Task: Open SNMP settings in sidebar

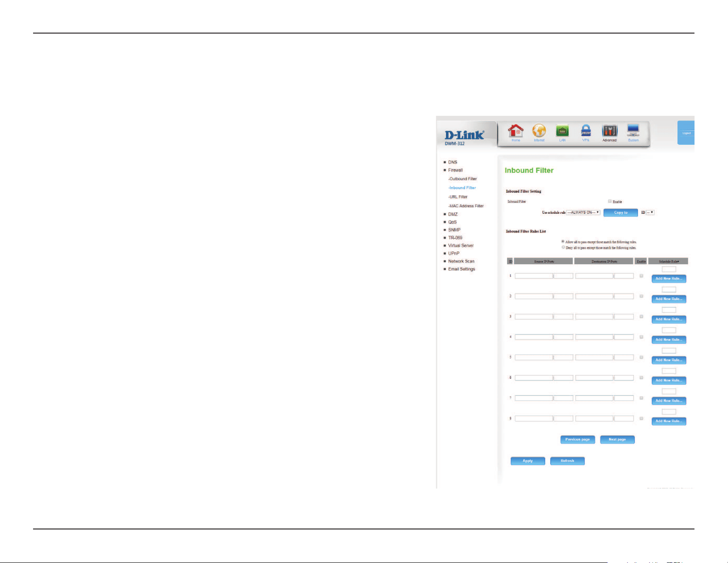Action: point(454,230)
